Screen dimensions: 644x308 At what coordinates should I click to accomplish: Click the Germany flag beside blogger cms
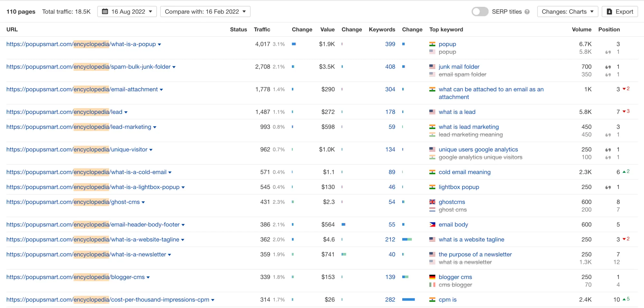[x=432, y=277]
